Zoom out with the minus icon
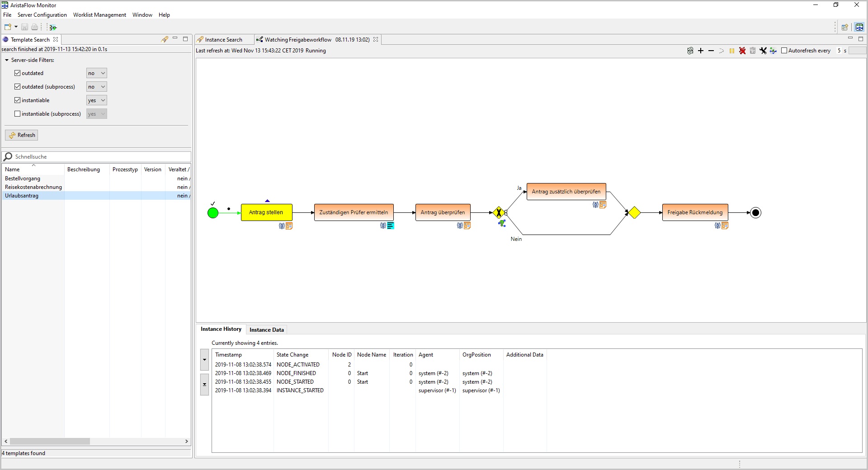 [x=711, y=51]
